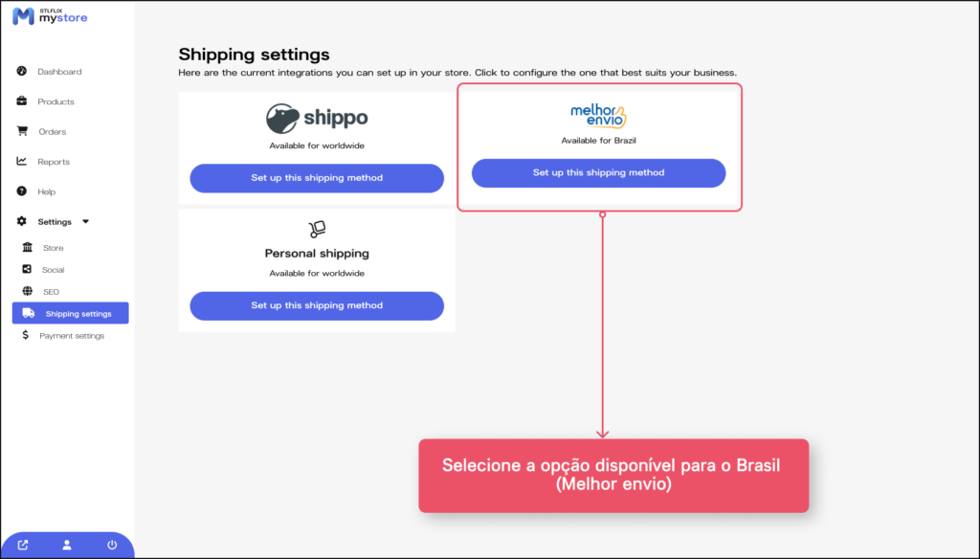Set up the Personal shipping method
Viewport: 980px width, 559px height.
317,305
